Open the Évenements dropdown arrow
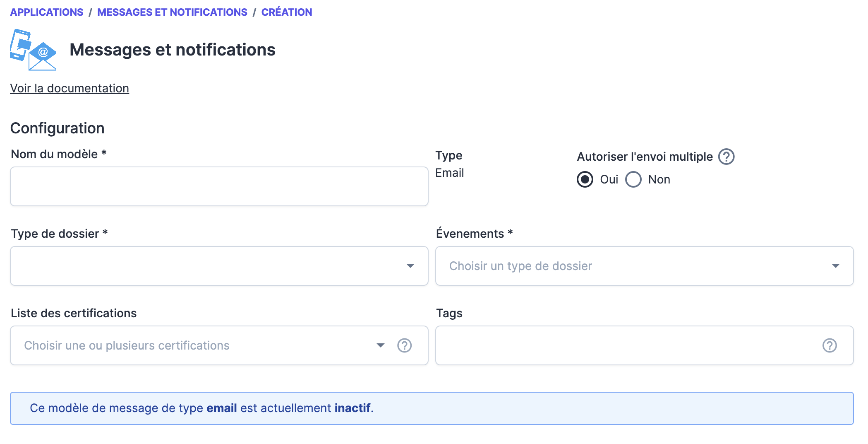The image size is (868, 444). (x=835, y=266)
